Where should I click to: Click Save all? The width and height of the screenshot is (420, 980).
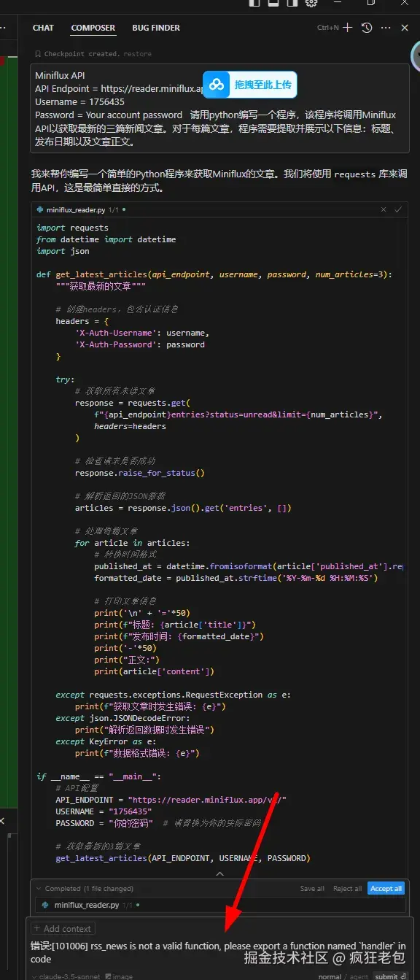coord(312,889)
